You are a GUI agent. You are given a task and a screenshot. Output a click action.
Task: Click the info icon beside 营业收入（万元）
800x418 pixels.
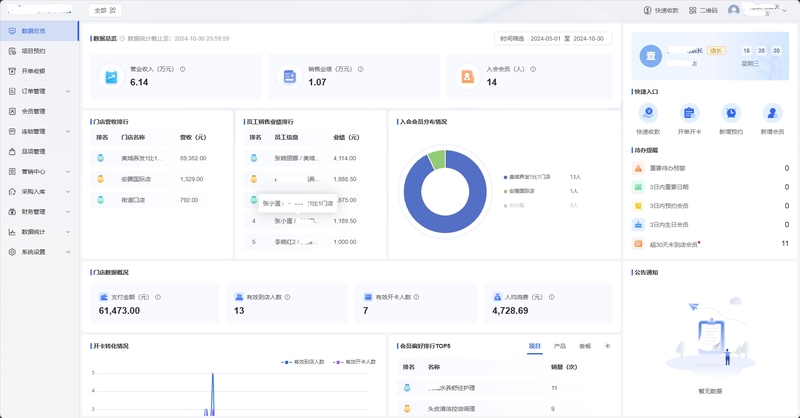coord(183,69)
